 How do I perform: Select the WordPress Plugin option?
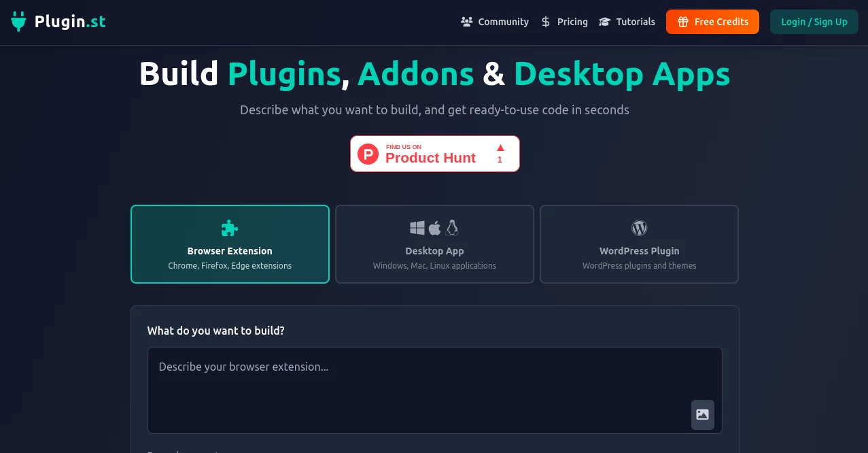638,244
